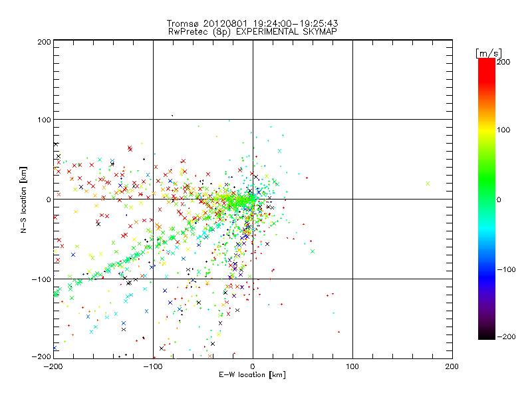Click the velocity color scale bar
Image resolution: width=532 pixels, height=399 pixels.
coord(487,199)
